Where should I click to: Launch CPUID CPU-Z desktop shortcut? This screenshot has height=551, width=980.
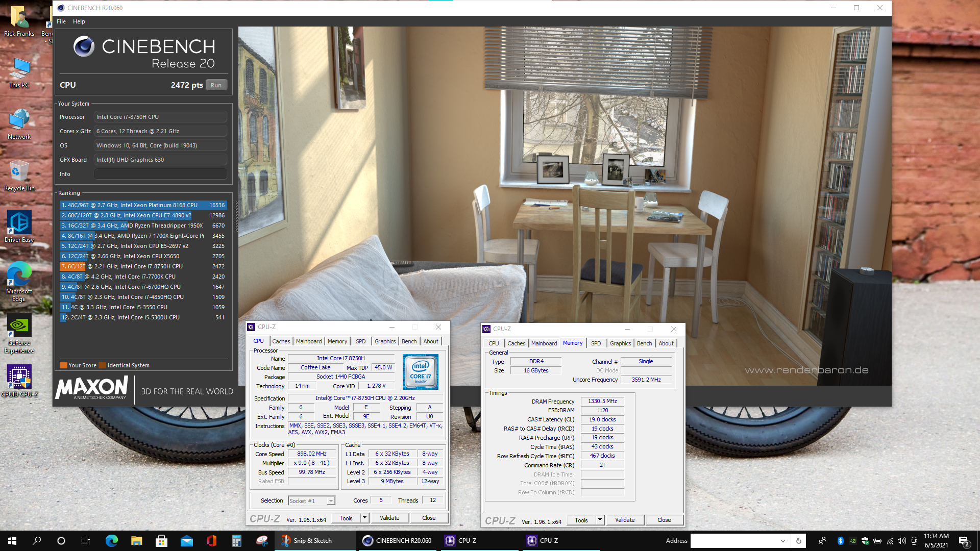(x=19, y=381)
